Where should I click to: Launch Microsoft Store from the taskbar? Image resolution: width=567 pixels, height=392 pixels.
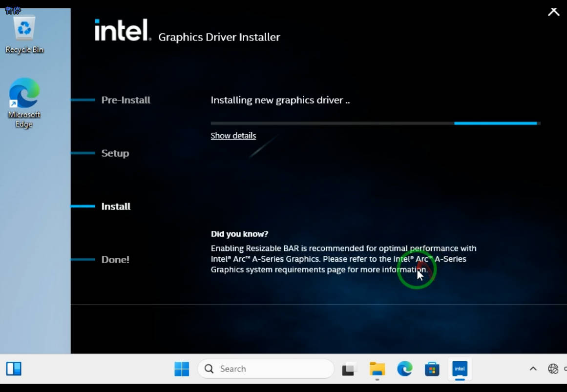pos(432,369)
